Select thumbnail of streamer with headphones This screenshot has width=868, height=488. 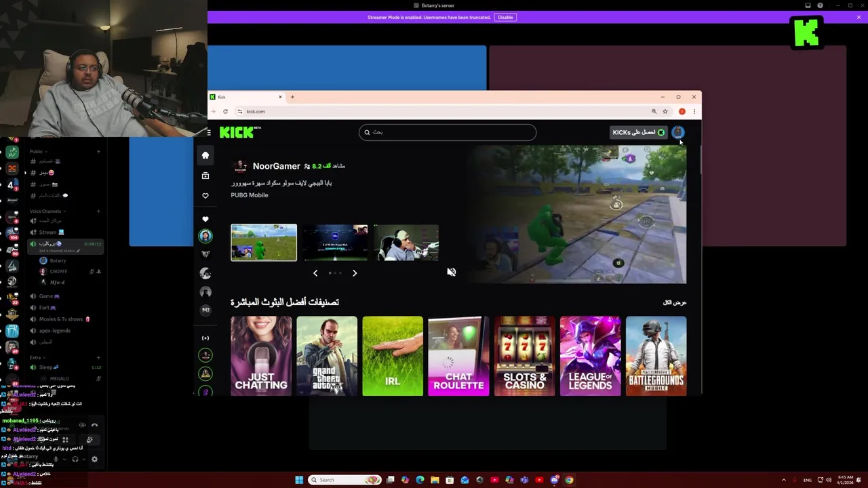coord(406,243)
